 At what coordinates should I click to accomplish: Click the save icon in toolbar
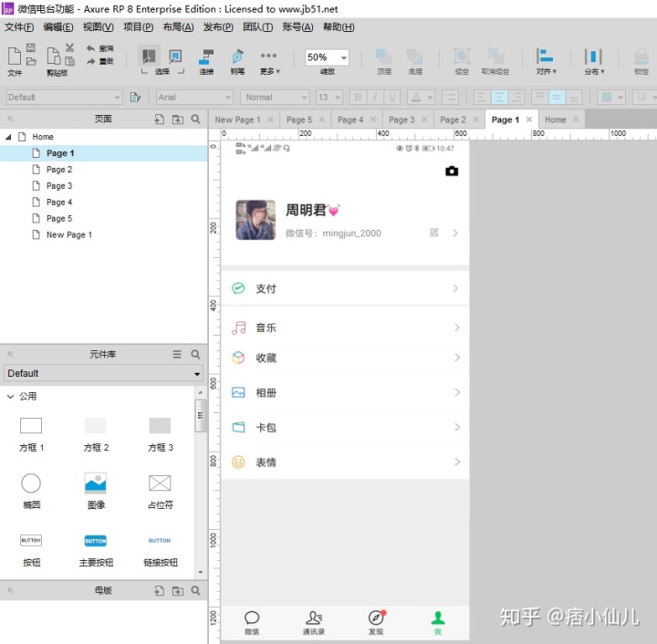click(x=31, y=47)
